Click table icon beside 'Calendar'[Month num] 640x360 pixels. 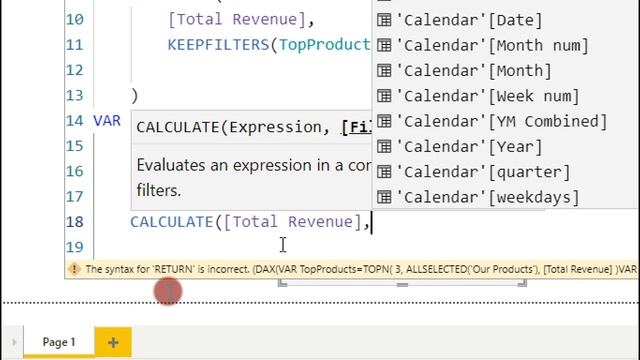tap(384, 45)
